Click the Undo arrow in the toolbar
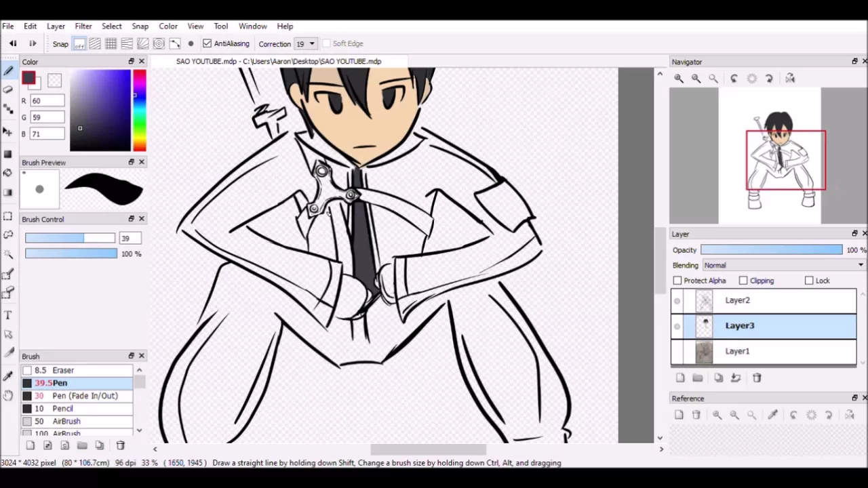The image size is (868, 488). (13, 43)
